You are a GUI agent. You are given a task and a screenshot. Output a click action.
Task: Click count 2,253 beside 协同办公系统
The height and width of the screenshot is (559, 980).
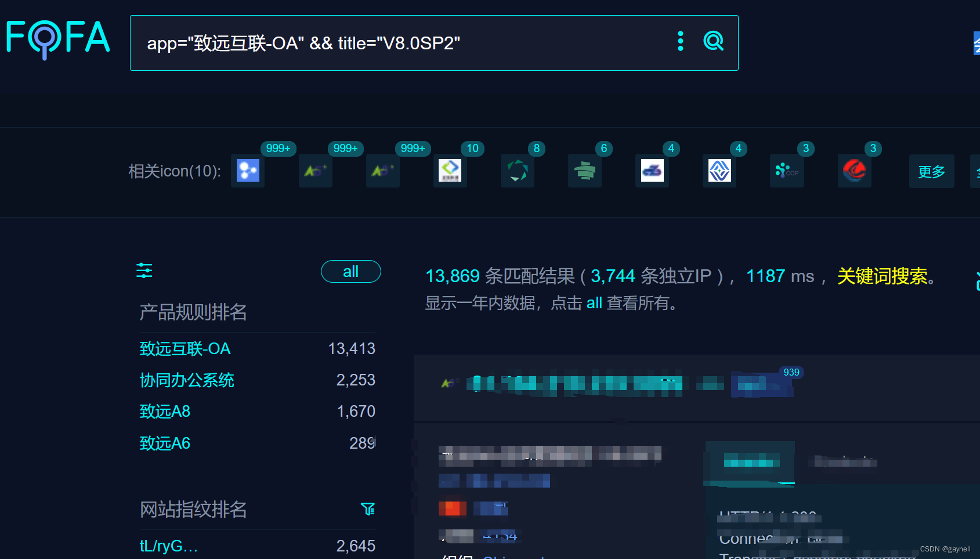click(x=356, y=380)
